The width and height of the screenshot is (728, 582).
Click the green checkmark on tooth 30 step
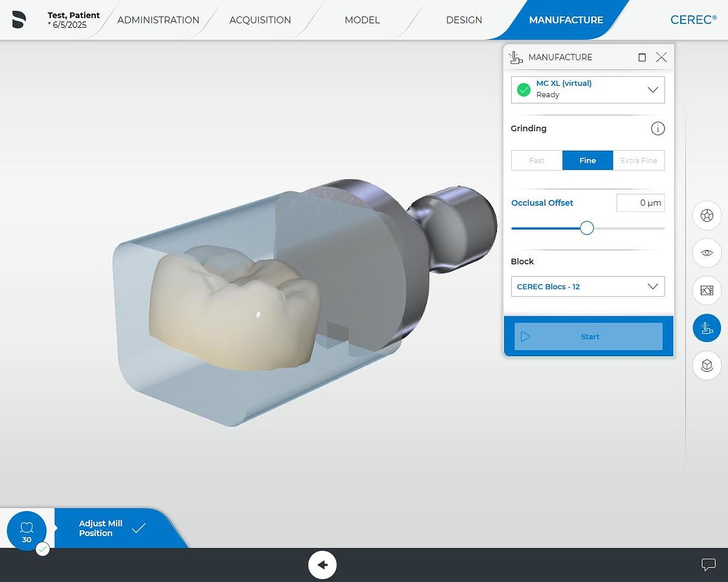[x=43, y=548]
